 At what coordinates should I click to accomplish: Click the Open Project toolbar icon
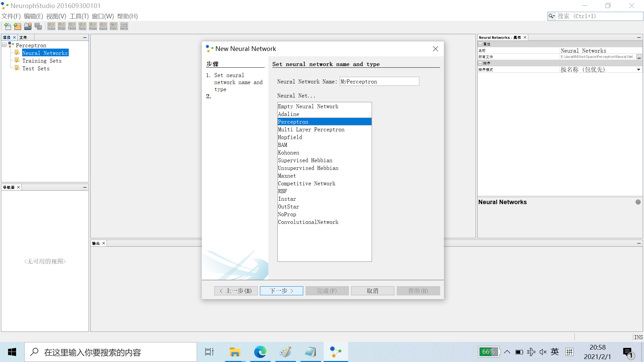(28, 26)
